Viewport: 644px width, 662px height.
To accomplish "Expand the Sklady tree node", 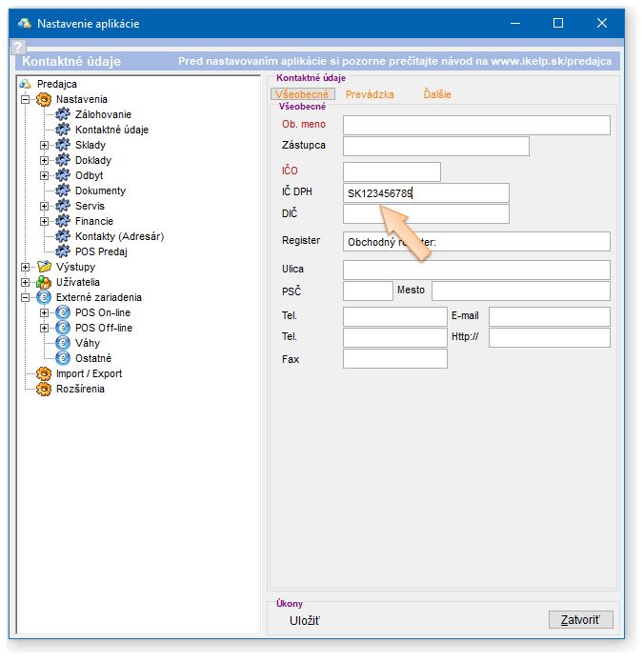I will (44, 145).
